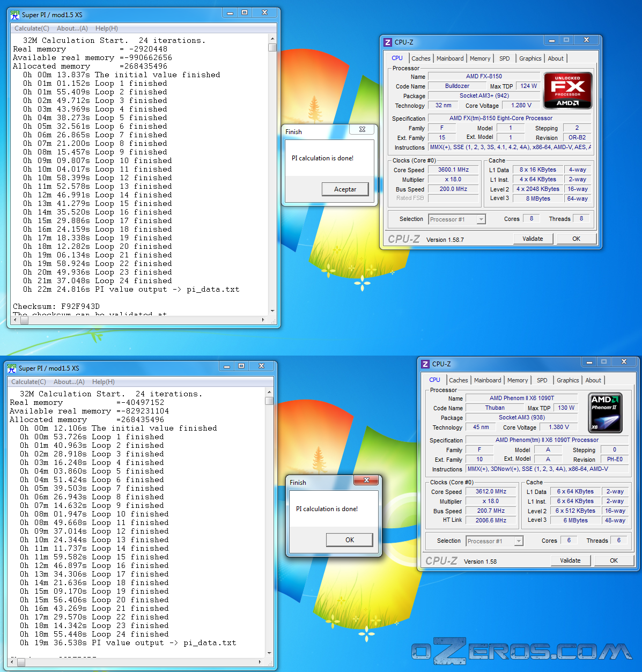Click the AMD Phenom II X6 processor logo
This screenshot has width=642, height=672.
(606, 413)
